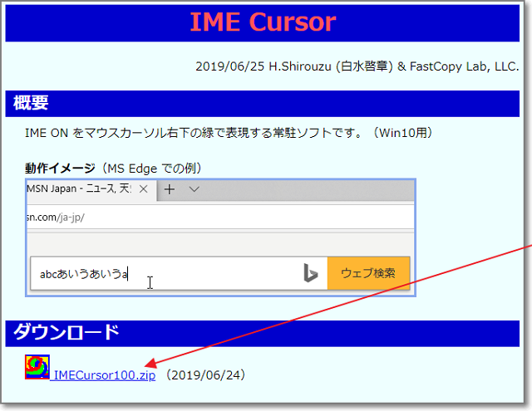Close the MSN Japan tab
Image resolution: width=532 pixels, height=411 pixels.
tap(143, 189)
